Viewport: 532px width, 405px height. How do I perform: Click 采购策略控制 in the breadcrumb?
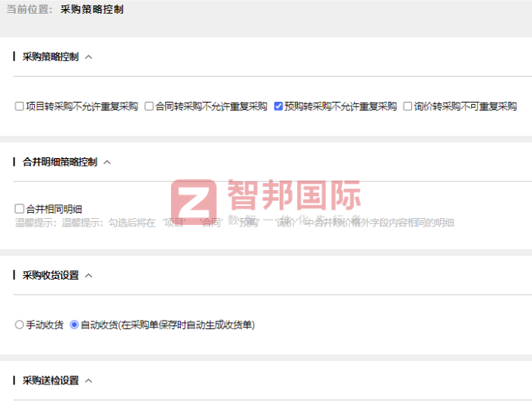point(92,10)
